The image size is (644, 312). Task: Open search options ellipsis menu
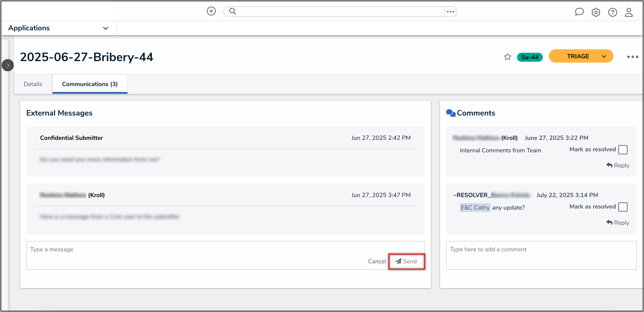point(450,12)
